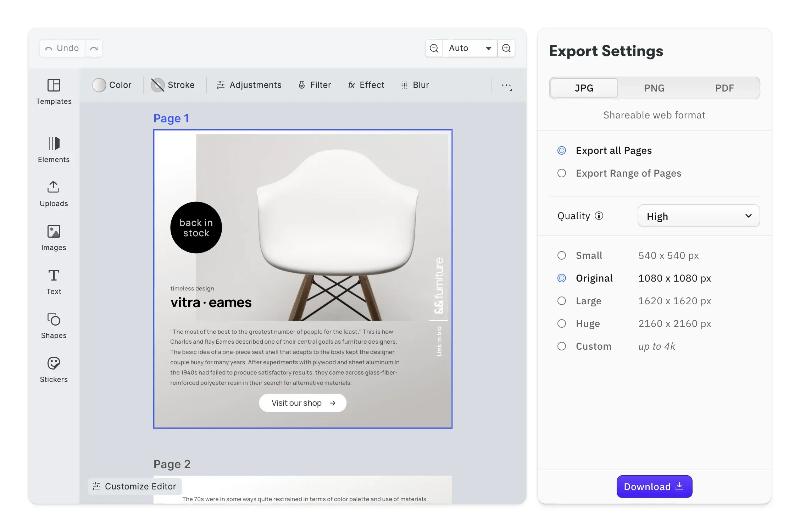This screenshot has height=532, width=800.
Task: Open the Templates panel
Action: 54,92
